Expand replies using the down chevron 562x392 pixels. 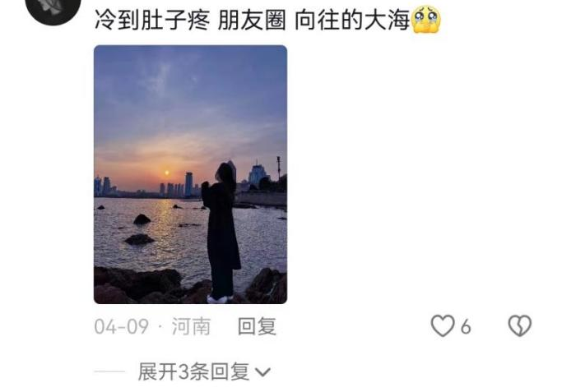(x=263, y=372)
